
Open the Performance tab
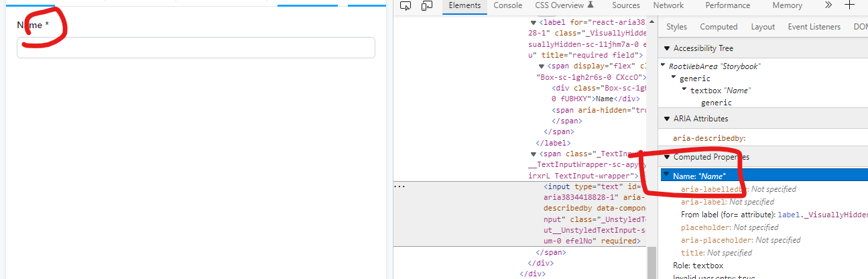click(x=728, y=5)
